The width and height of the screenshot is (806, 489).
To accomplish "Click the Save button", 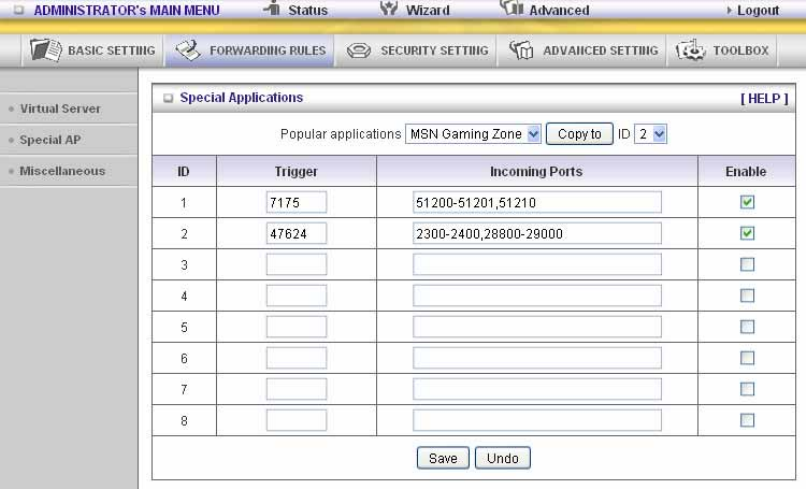I will [443, 458].
